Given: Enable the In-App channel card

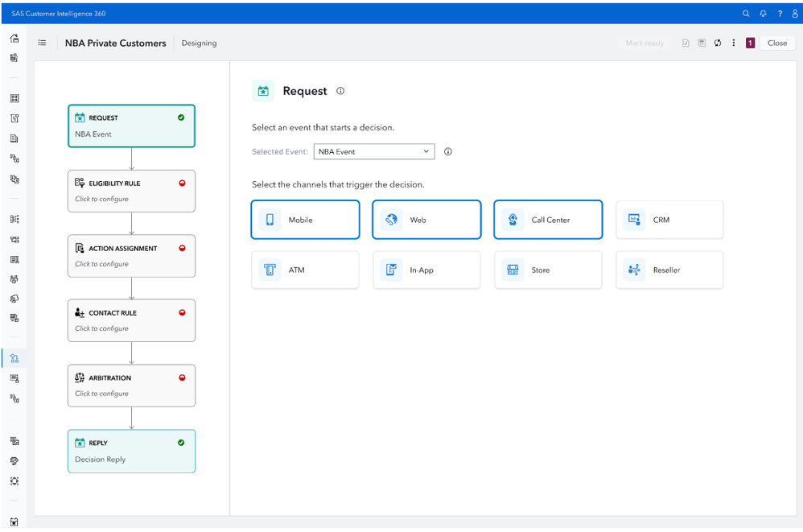Looking at the screenshot, I should click(426, 270).
